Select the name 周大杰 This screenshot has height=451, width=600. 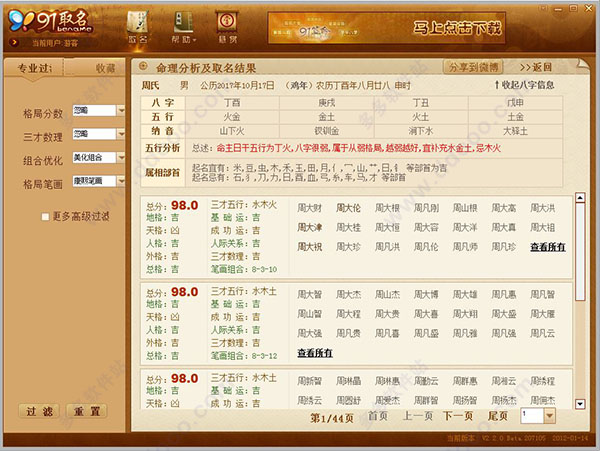pyautogui.click(x=348, y=295)
